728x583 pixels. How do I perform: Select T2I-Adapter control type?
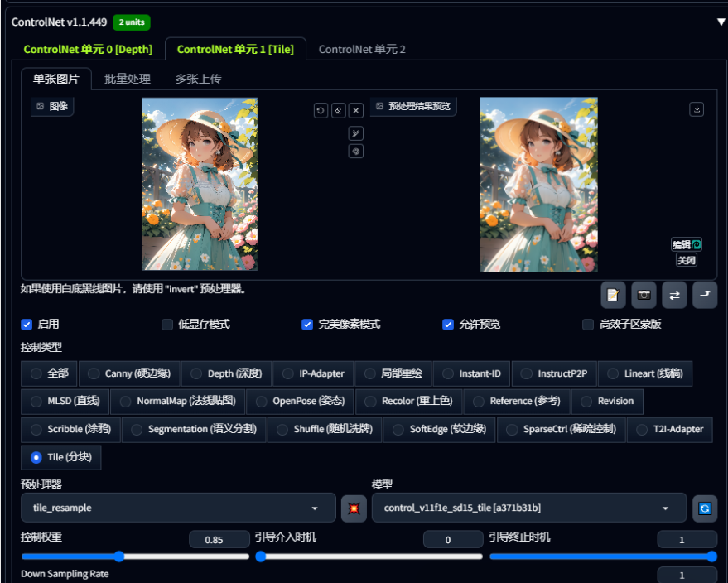click(670, 429)
